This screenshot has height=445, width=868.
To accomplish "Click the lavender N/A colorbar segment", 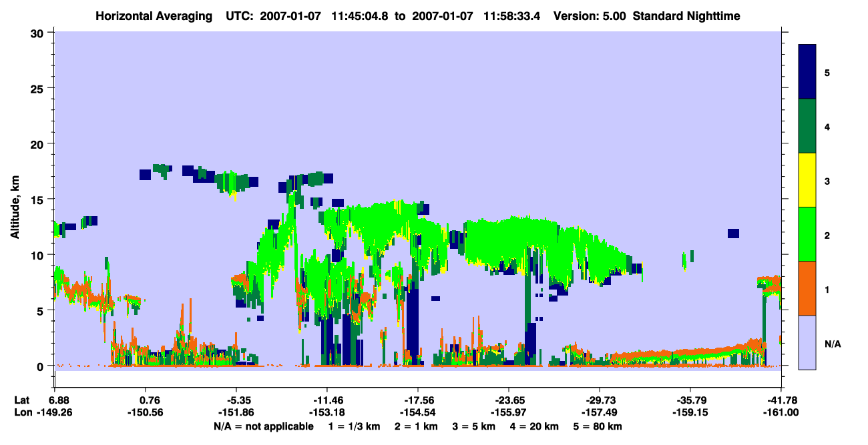I will pos(807,342).
